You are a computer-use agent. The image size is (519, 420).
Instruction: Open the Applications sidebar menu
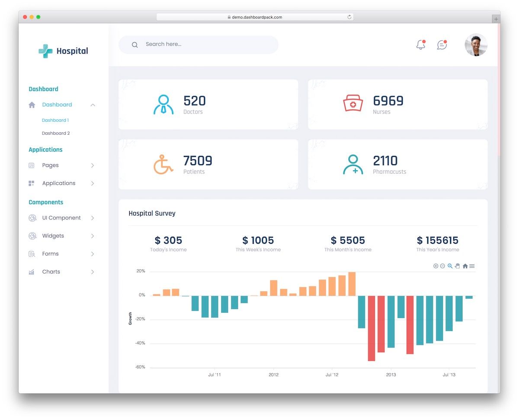(58, 183)
